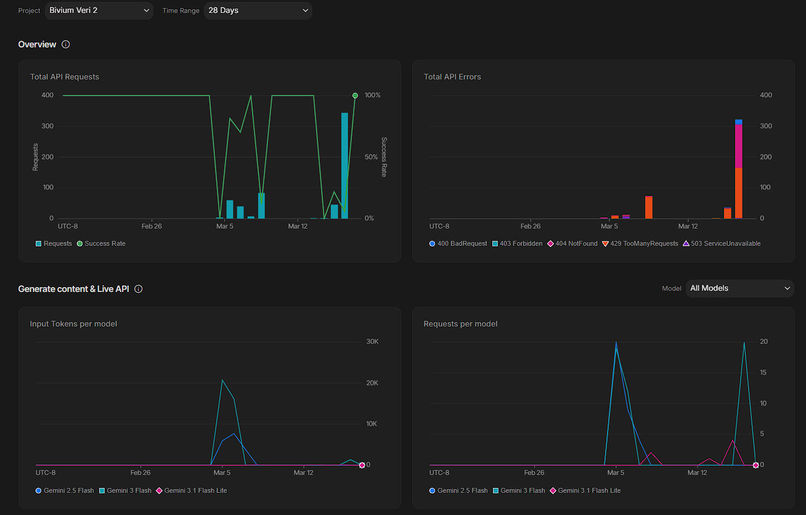Click the pink endpoint marker in Requests per model chart
Screen dimensions: 806x515
(756, 465)
